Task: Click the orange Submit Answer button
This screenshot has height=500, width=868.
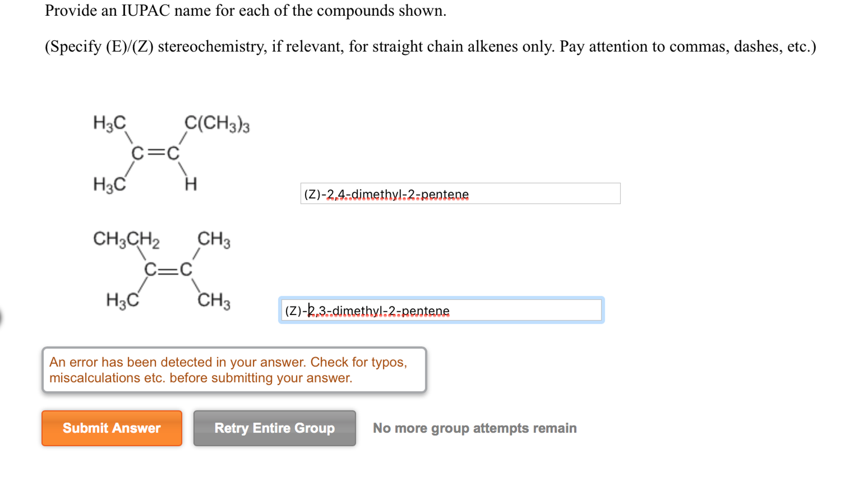Action: coord(112,428)
